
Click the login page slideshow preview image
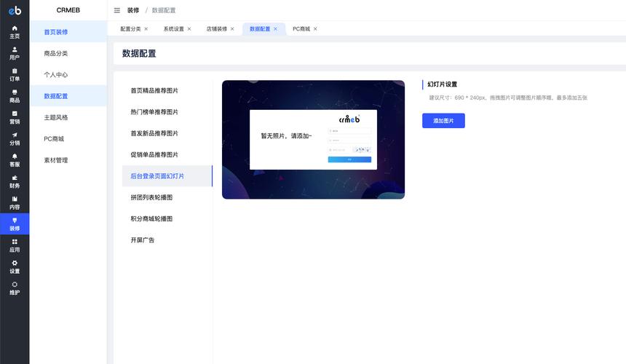pyautogui.click(x=313, y=140)
